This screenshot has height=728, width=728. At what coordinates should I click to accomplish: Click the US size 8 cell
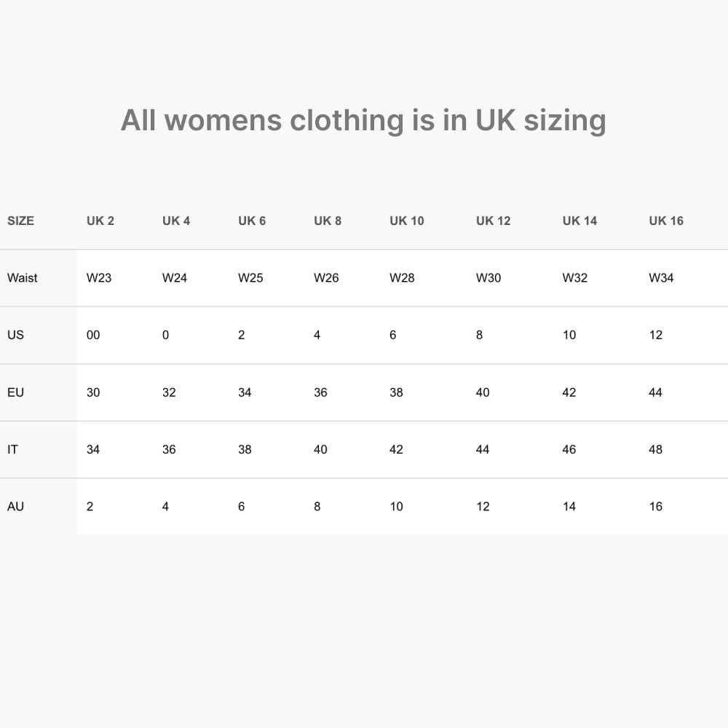[479, 335]
